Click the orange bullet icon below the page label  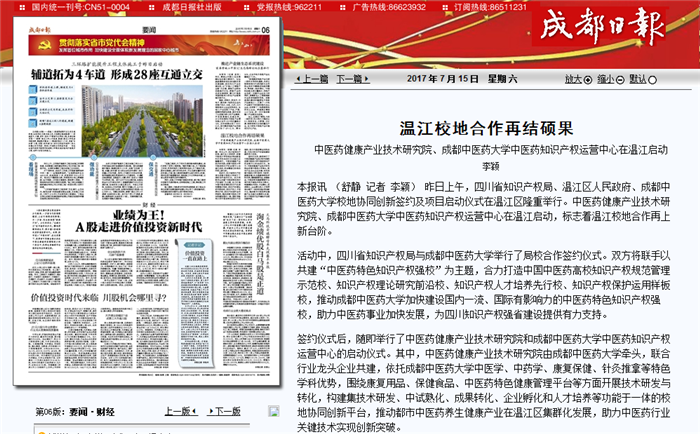click(x=40, y=431)
